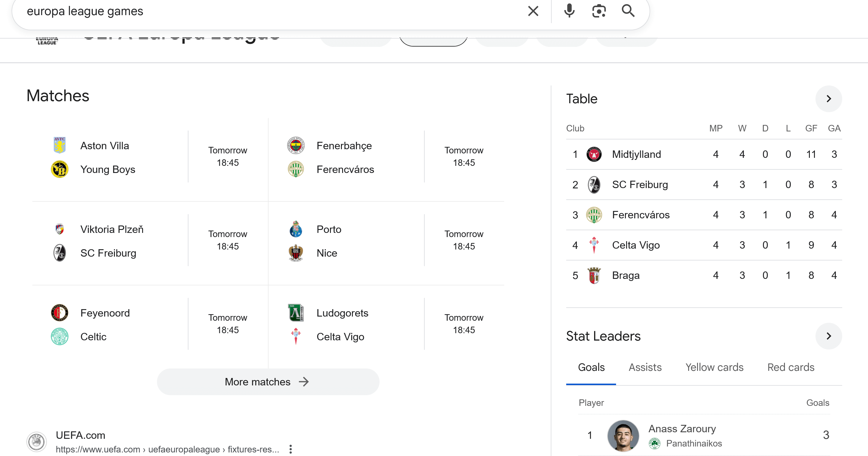
Task: Switch to the Yellow cards tab
Action: (x=714, y=367)
